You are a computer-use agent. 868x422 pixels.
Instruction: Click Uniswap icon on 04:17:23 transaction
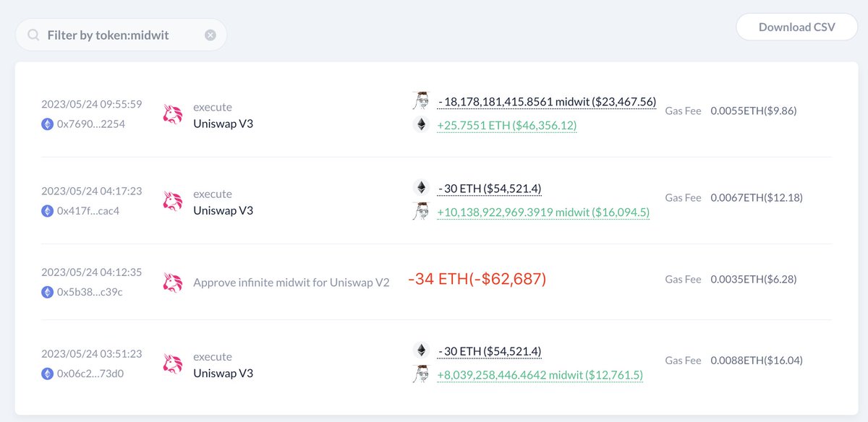pyautogui.click(x=172, y=202)
